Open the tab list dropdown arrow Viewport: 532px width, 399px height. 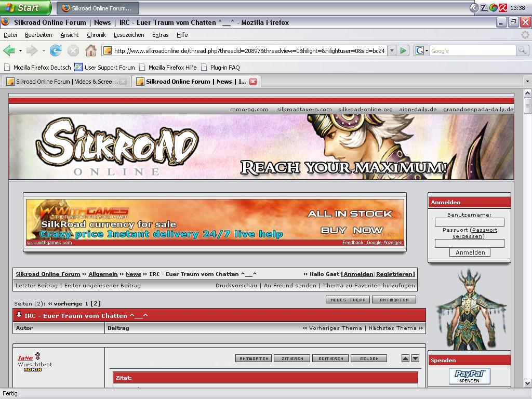point(527,82)
